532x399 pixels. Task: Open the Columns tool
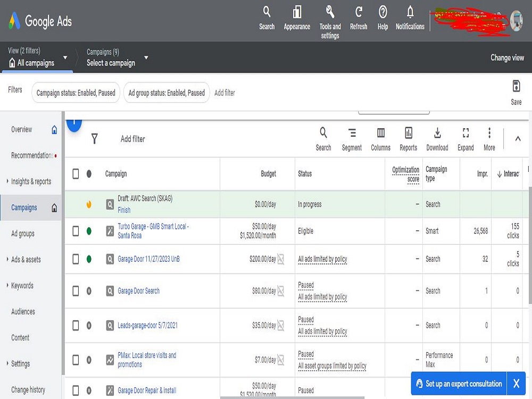point(381,132)
